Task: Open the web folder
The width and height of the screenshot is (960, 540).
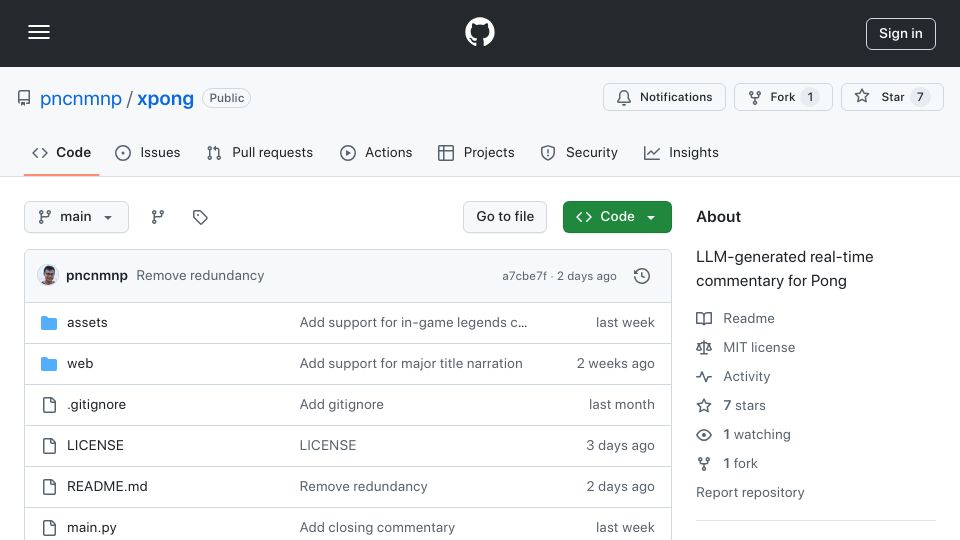Action: 80,364
